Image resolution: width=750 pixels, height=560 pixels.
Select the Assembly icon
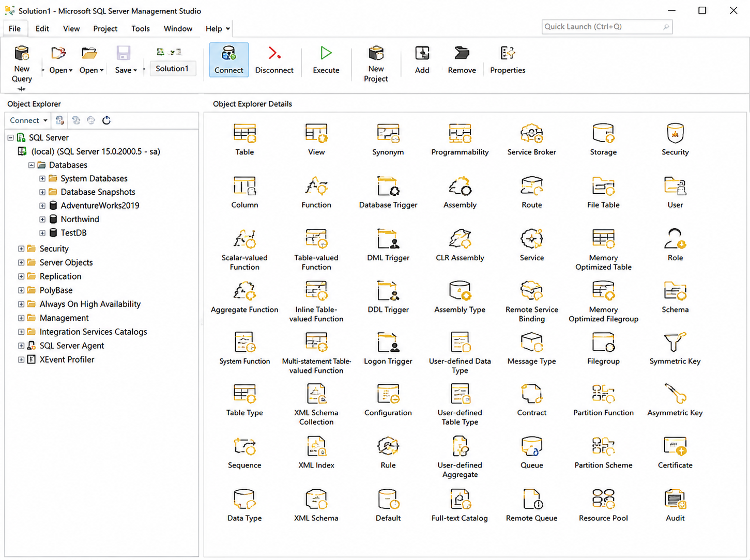460,186
